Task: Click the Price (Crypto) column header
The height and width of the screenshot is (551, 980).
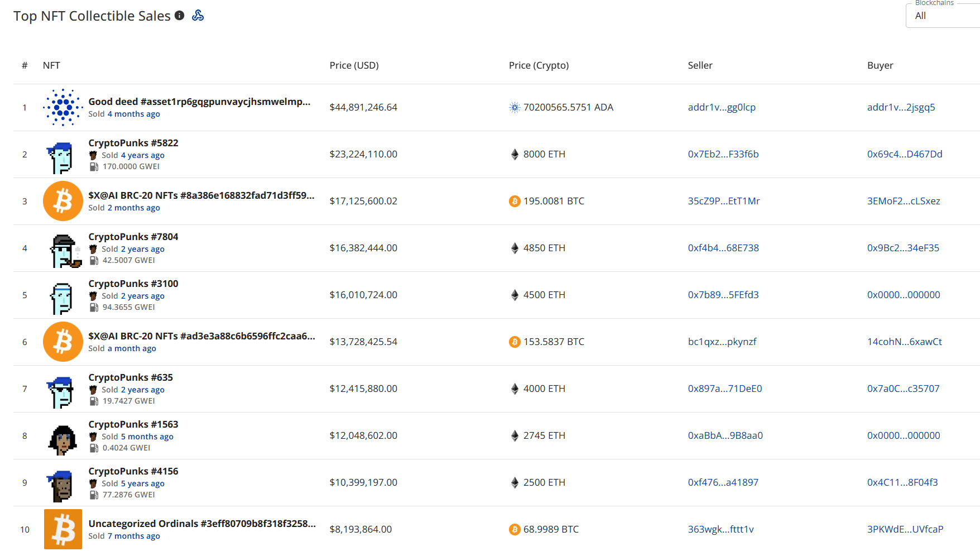Action: click(x=539, y=65)
